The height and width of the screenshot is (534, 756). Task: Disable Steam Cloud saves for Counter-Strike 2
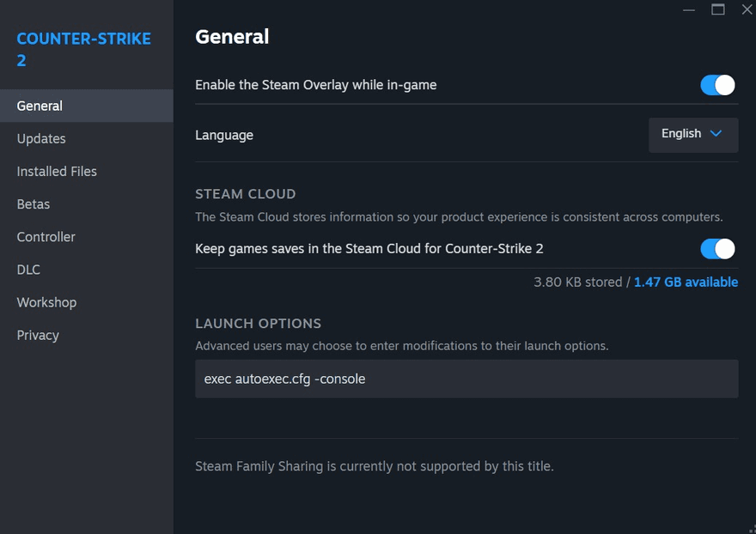pos(717,249)
